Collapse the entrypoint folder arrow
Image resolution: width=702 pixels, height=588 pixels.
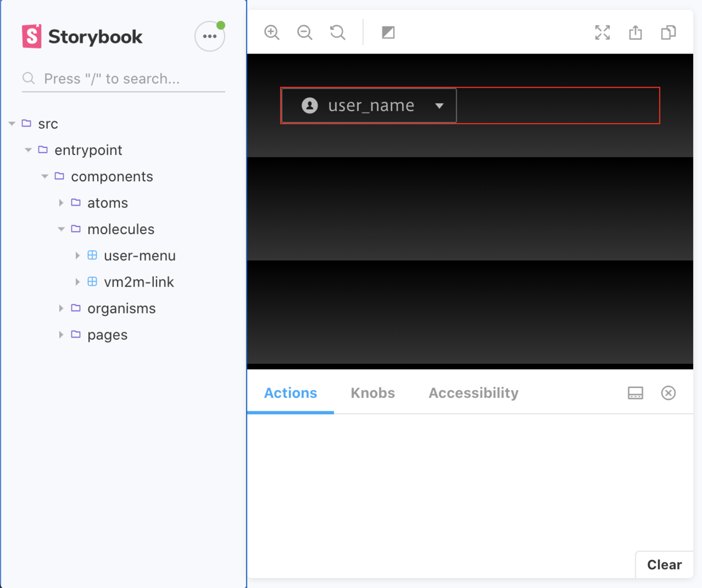28,150
